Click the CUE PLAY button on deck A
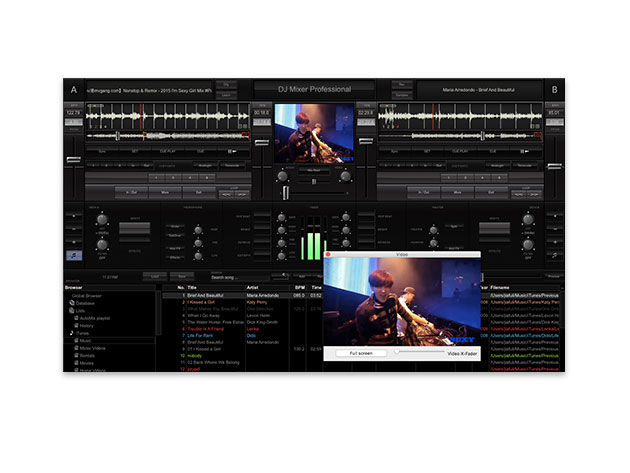The height and width of the screenshot is (473, 630). [x=168, y=152]
